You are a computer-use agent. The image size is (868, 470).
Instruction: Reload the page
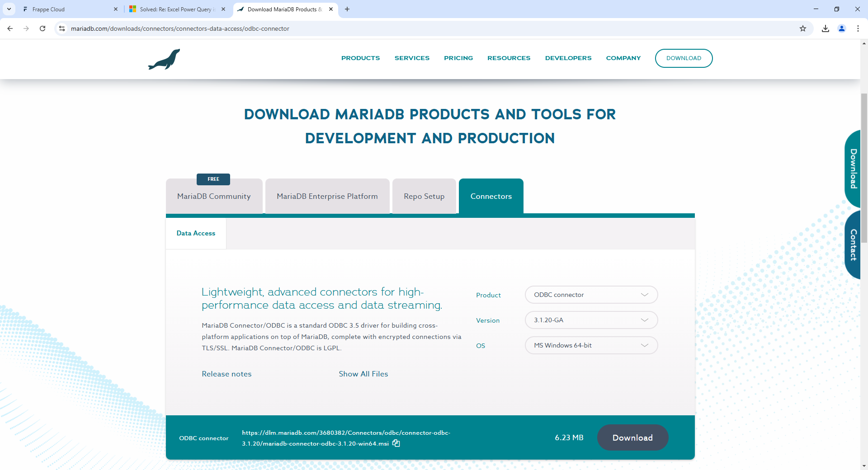[42, 28]
